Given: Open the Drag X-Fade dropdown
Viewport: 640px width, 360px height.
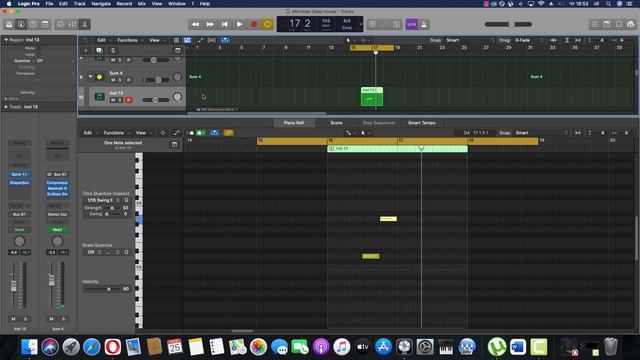Looking at the screenshot, I should pyautogui.click(x=528, y=40).
